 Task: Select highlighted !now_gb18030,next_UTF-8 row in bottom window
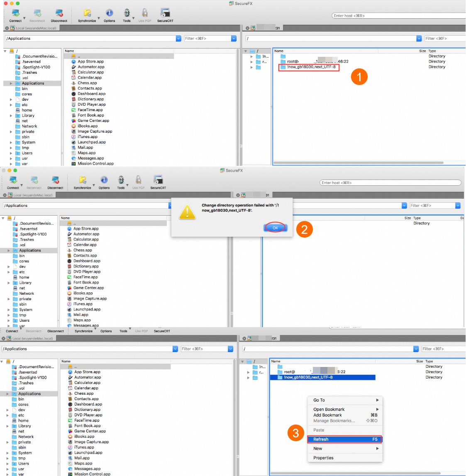[322, 377]
